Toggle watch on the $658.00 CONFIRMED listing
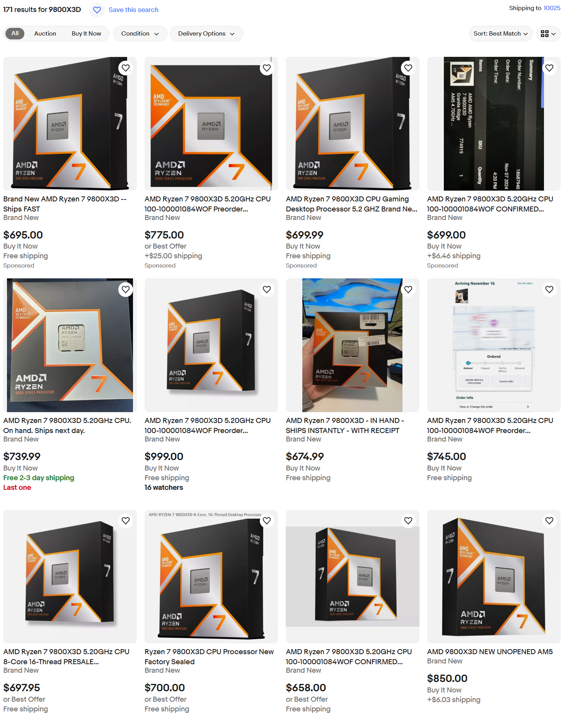This screenshot has height=728, width=566. coord(408,521)
